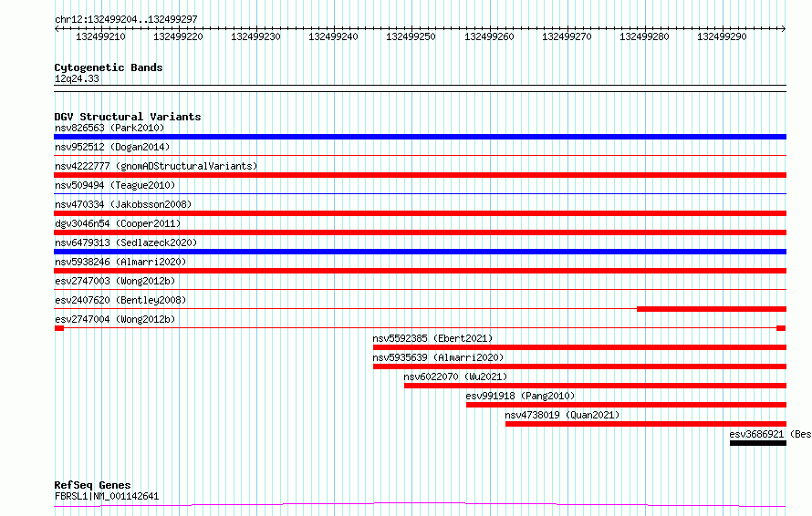Click the black bar under esv3686921
The width and height of the screenshot is (812, 516).
758,443
